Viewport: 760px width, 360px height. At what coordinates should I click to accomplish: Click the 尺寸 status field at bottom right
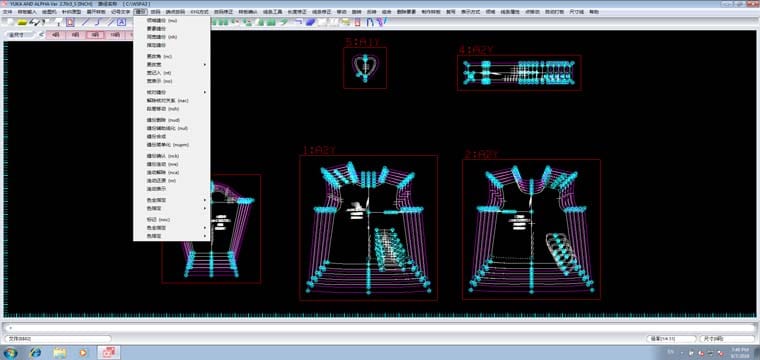[x=727, y=339]
